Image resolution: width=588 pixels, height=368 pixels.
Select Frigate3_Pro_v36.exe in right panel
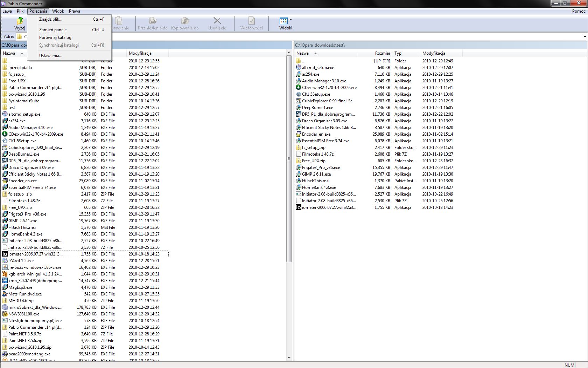(321, 168)
